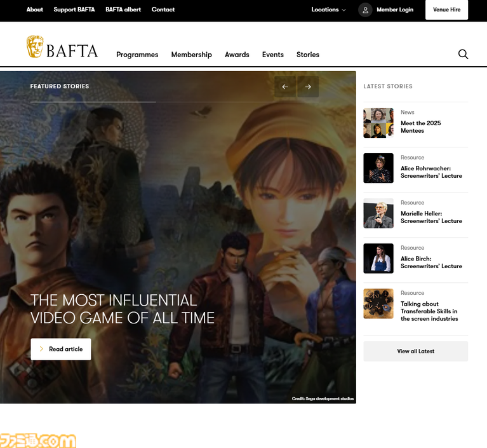Open Meet the 2025 Mentees thumbnail
Image resolution: width=487 pixels, height=448 pixels.
[x=378, y=123]
